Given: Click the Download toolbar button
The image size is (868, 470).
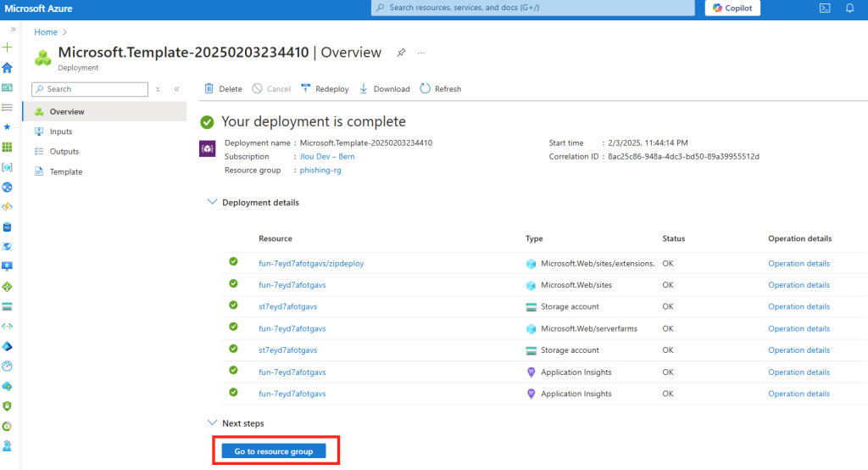Looking at the screenshot, I should click(x=385, y=89).
